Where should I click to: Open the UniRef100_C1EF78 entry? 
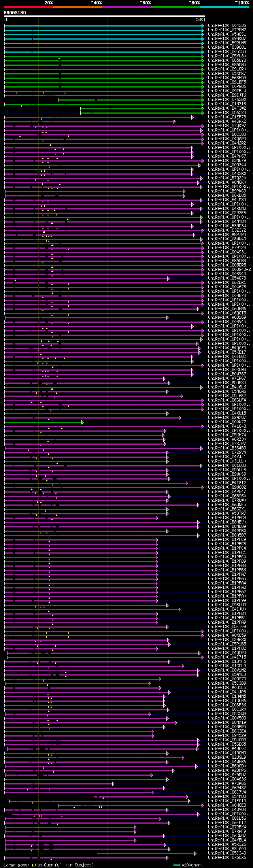point(227,117)
